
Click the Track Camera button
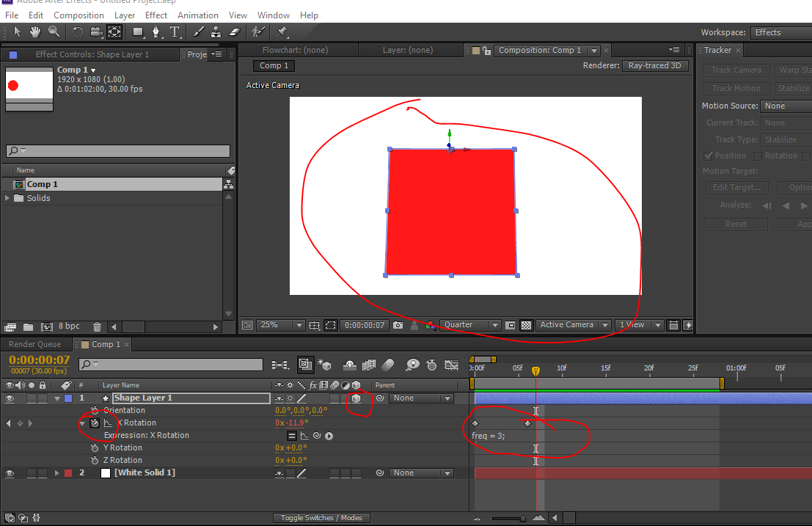point(736,70)
